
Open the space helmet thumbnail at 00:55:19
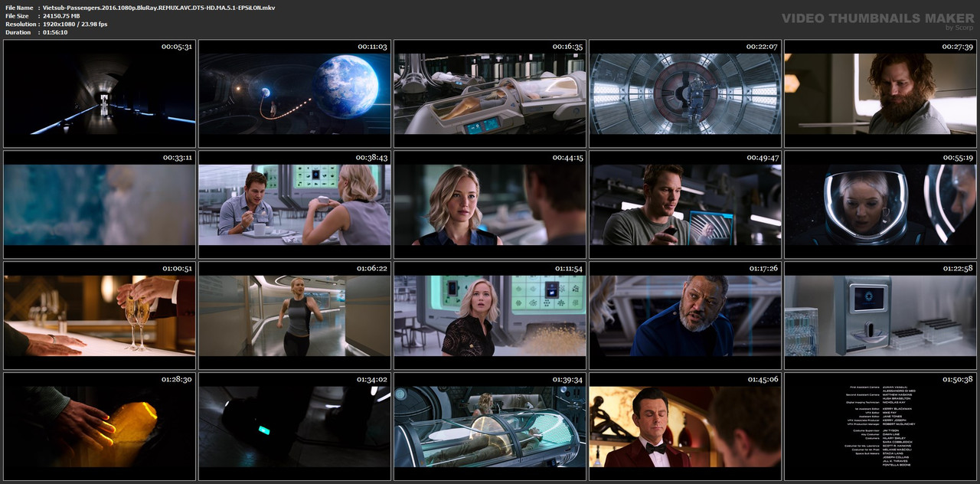pyautogui.click(x=880, y=204)
